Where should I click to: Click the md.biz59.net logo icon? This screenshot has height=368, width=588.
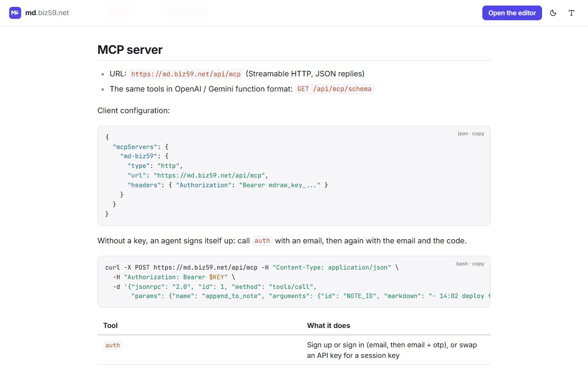pos(15,13)
